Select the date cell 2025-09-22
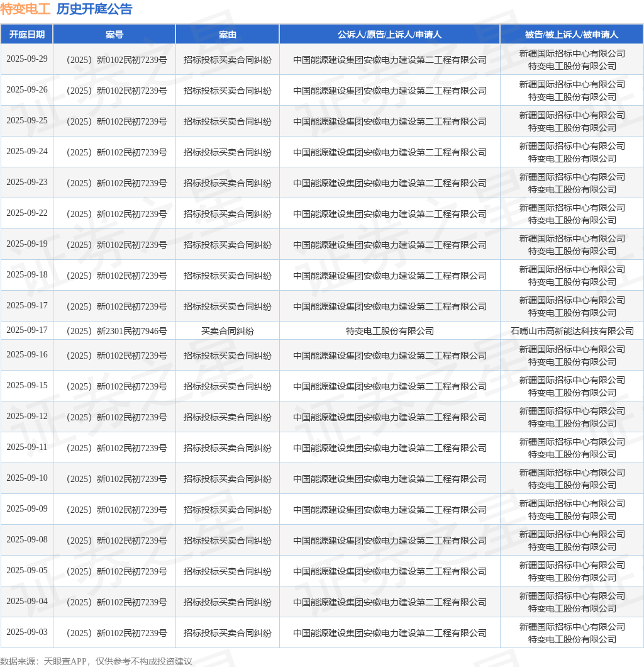644x667 pixels. pyautogui.click(x=27, y=213)
